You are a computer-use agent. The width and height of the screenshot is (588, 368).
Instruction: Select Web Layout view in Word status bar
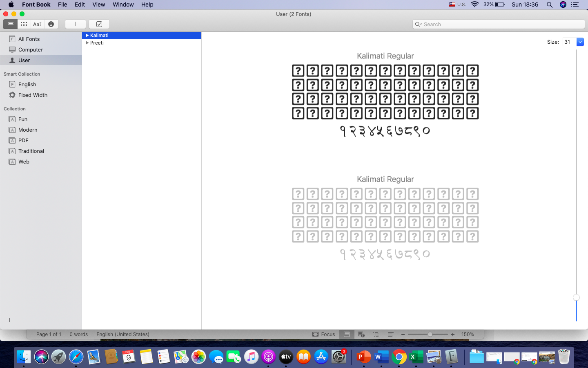(361, 334)
